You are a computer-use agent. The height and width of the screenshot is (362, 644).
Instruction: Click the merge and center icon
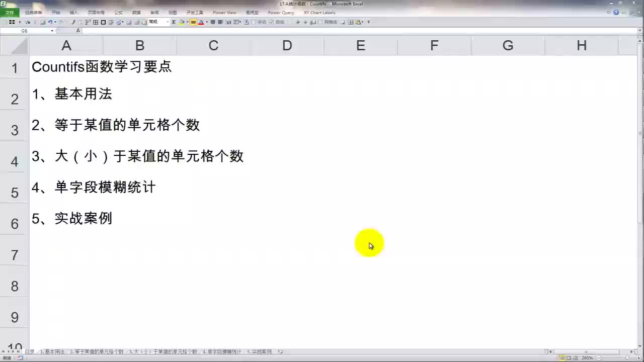228,22
